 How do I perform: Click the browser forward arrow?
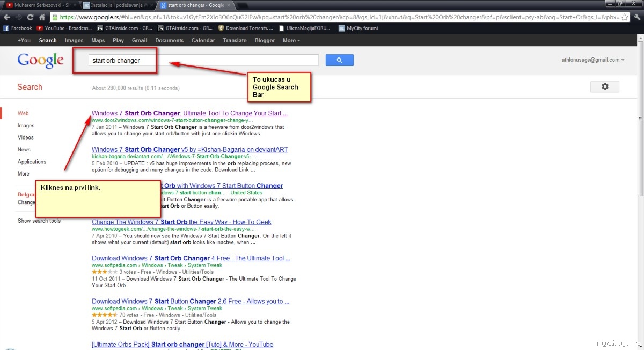click(x=19, y=17)
